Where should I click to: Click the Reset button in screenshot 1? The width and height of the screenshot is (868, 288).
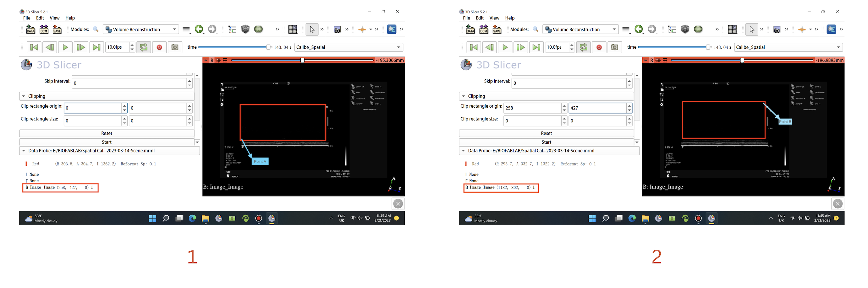[x=107, y=134]
